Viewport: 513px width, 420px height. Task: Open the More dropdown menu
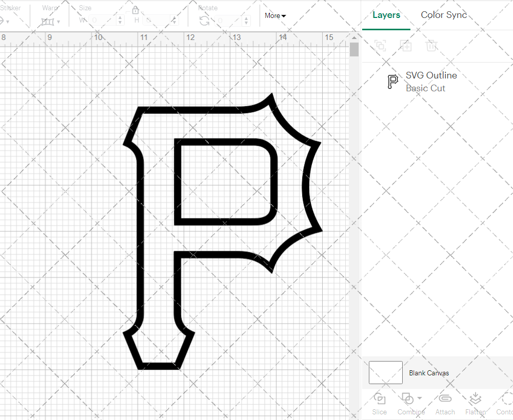point(275,15)
